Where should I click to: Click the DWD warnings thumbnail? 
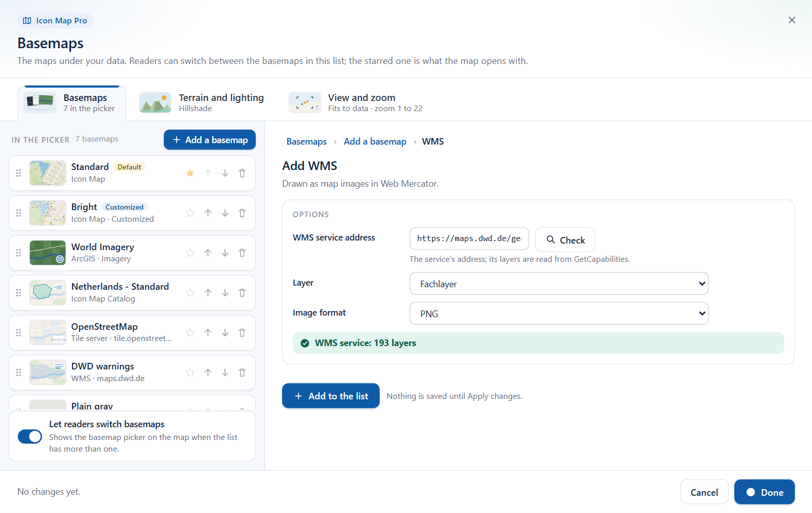48,372
